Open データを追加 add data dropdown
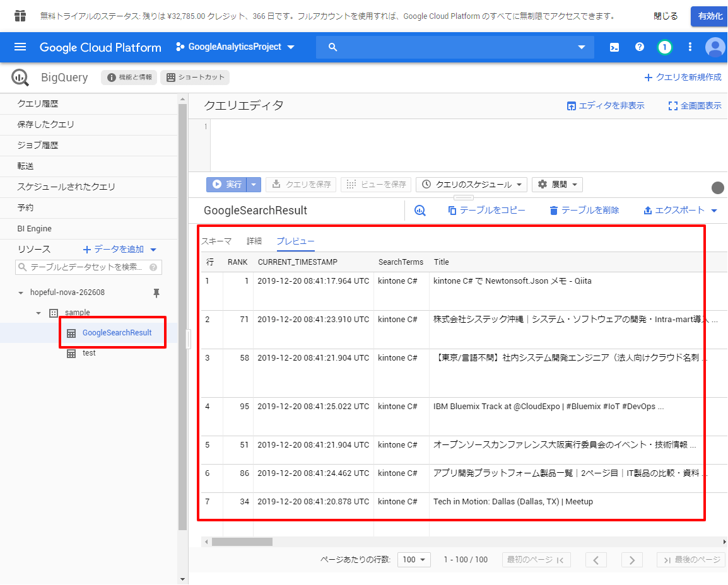 [x=120, y=250]
